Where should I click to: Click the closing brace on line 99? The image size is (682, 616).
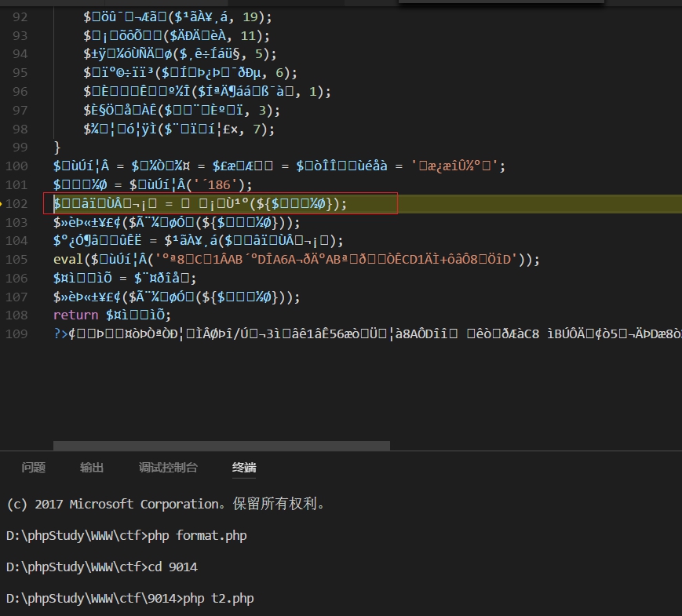[57, 148]
